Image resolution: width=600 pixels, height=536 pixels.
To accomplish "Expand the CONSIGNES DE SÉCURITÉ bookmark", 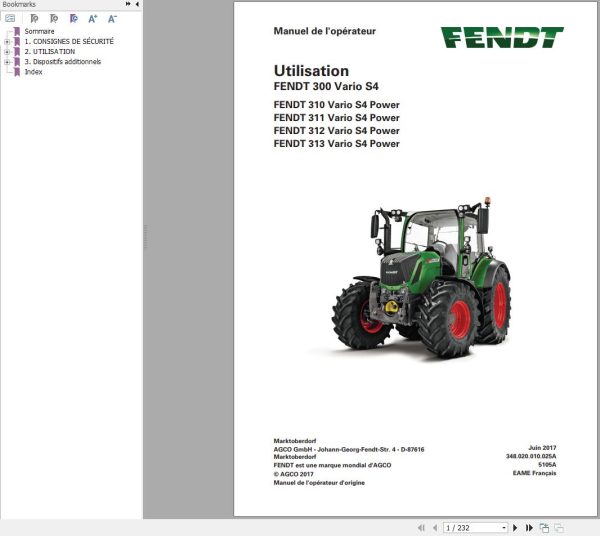I will [x=7, y=41].
